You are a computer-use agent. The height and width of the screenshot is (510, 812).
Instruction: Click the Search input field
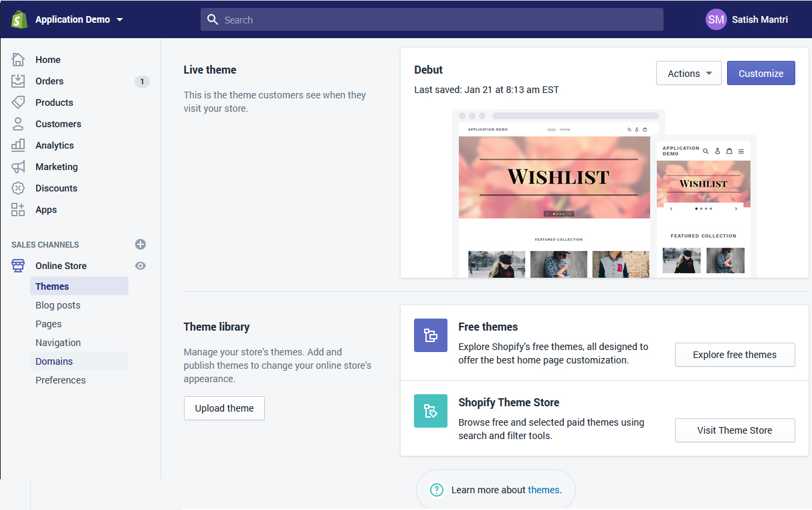(x=431, y=20)
